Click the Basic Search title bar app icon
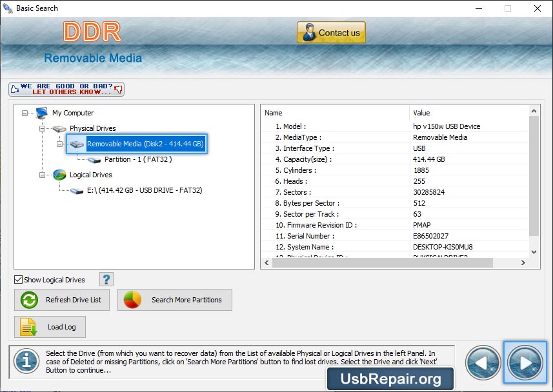This screenshot has height=392, width=553. [7, 8]
